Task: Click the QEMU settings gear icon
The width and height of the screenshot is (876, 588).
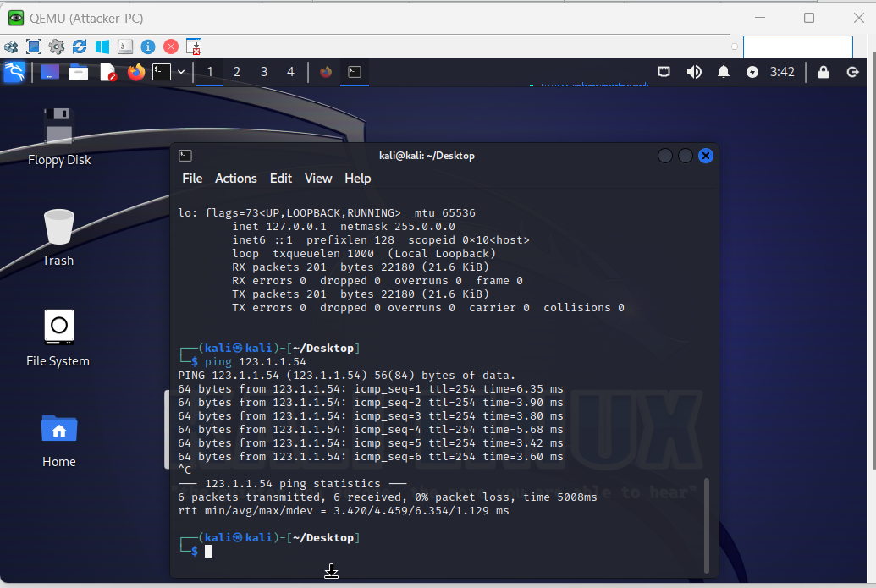Action: [x=57, y=47]
